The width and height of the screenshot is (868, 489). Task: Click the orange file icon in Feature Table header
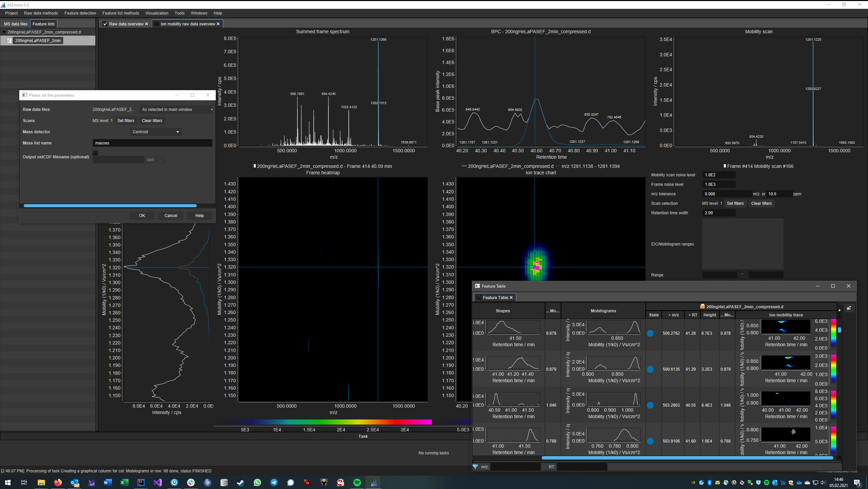tap(702, 306)
